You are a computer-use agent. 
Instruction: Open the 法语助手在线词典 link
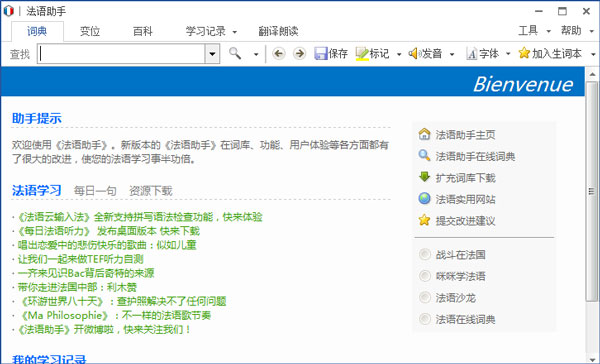475,156
